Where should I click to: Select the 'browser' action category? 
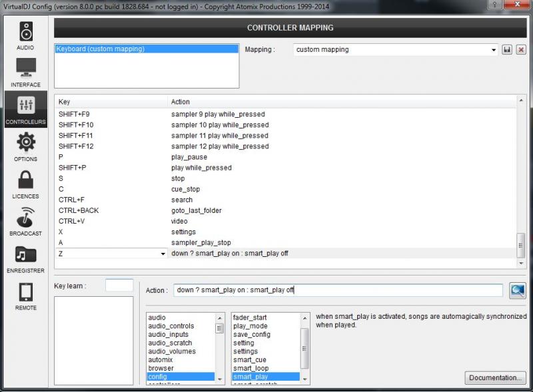point(161,368)
